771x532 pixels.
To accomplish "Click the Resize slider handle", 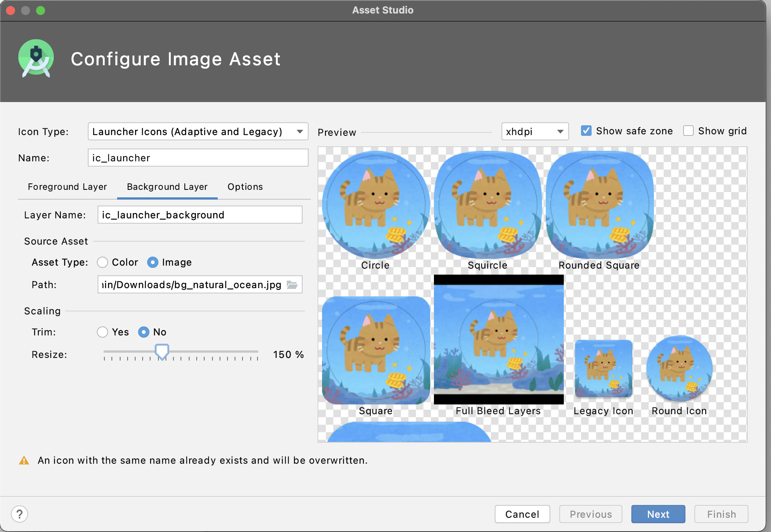I will pos(162,352).
